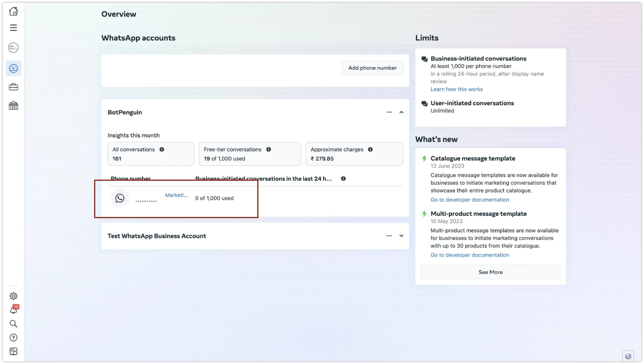Click the 'WhatsApp accounts' heading
Image resolution: width=644 pixels, height=364 pixels.
138,38
